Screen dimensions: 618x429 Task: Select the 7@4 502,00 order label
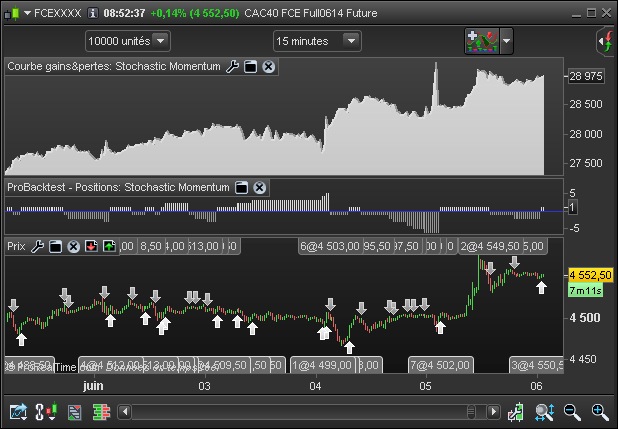point(441,365)
